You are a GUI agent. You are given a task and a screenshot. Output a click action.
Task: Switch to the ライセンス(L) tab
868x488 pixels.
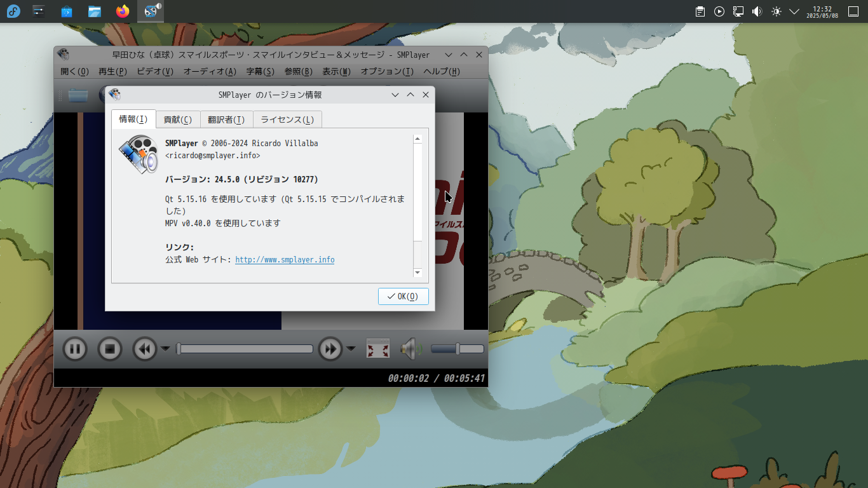coord(287,119)
